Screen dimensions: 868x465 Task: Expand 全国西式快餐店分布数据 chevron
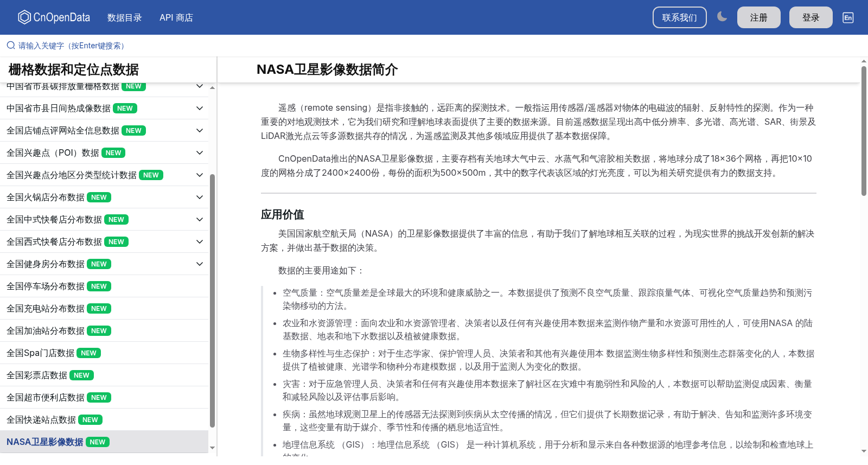pos(200,242)
